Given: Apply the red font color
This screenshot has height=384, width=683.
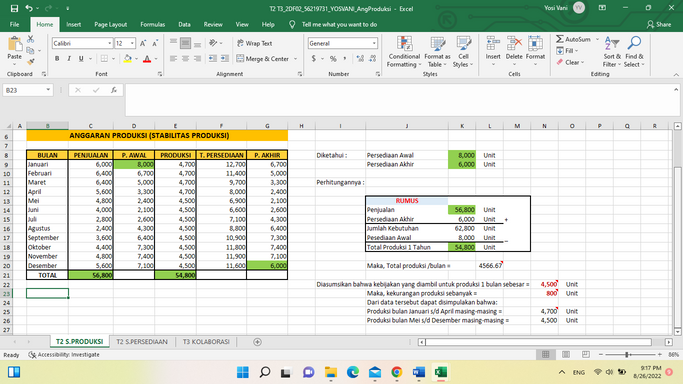Looking at the screenshot, I should tap(147, 59).
